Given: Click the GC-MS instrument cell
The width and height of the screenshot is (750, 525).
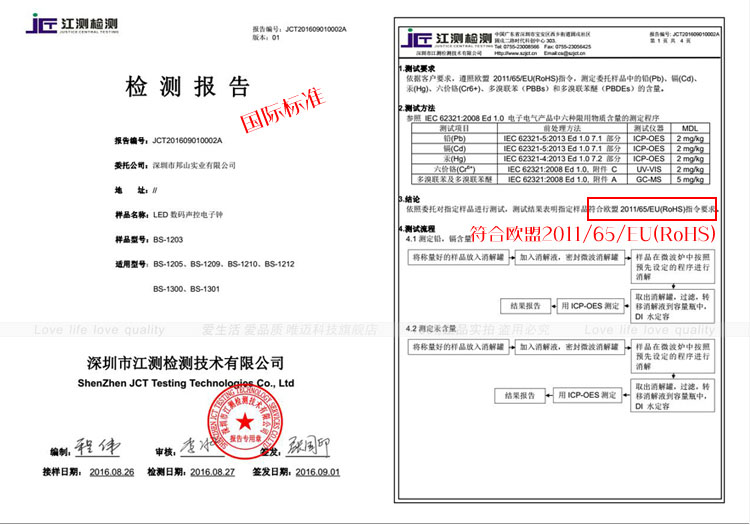Looking at the screenshot, I should 649,179.
